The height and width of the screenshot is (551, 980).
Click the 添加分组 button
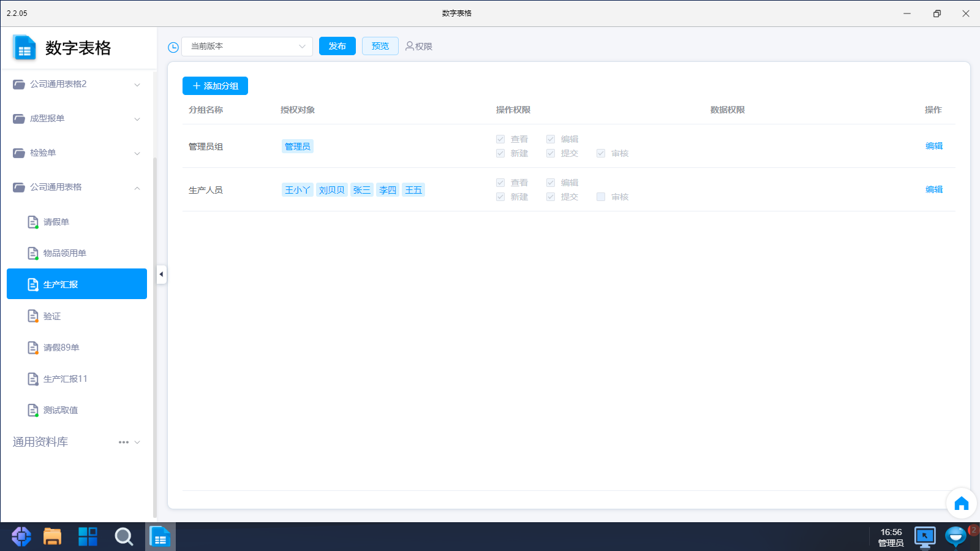pos(215,86)
